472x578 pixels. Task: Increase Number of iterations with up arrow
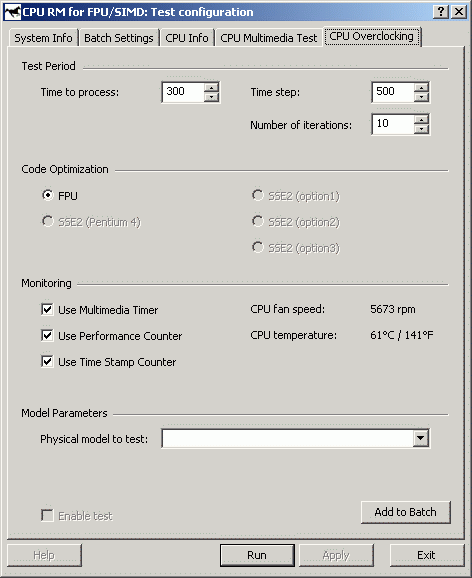(x=421, y=120)
